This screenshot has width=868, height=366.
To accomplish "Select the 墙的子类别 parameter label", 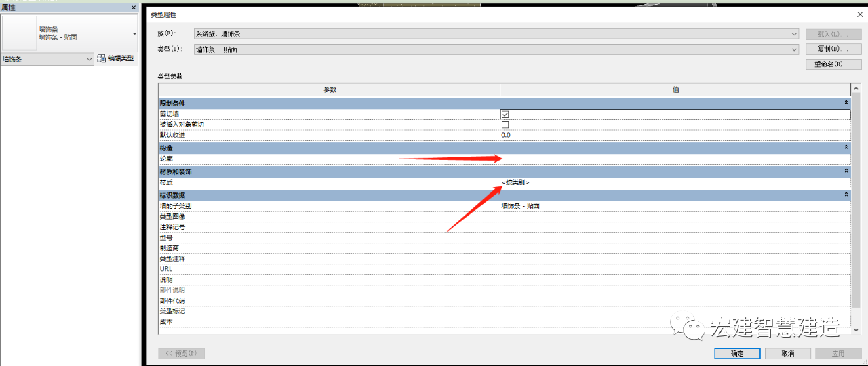I will click(176, 205).
